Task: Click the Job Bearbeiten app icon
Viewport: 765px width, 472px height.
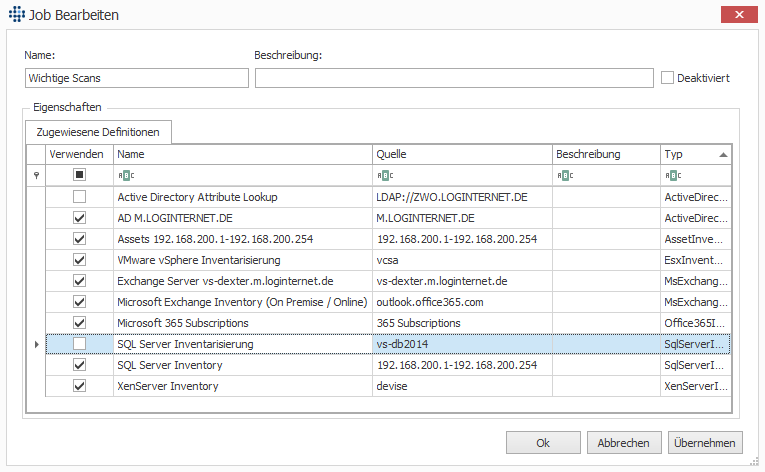Action: click(x=17, y=14)
